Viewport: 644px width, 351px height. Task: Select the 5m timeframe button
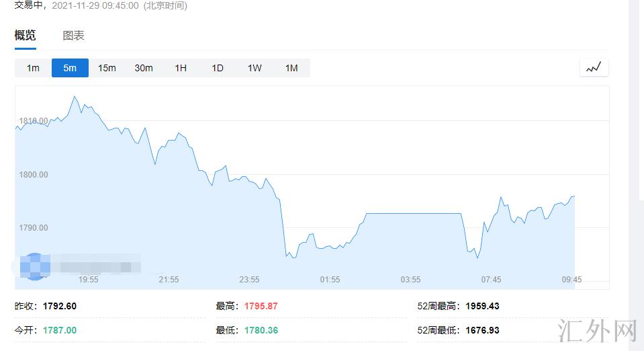pos(70,68)
